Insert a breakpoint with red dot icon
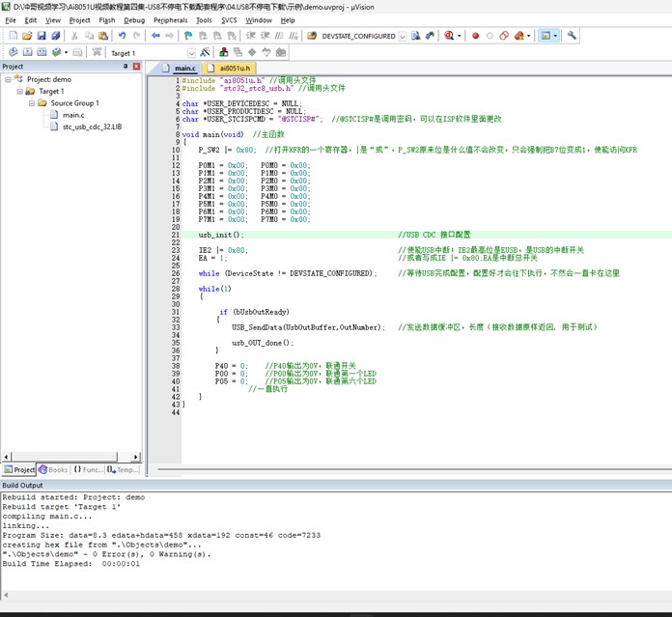The width and height of the screenshot is (672, 617). [475, 36]
